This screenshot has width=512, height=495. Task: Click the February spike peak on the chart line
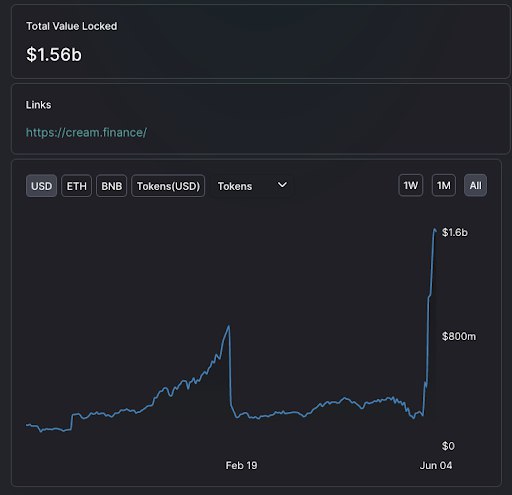229,326
